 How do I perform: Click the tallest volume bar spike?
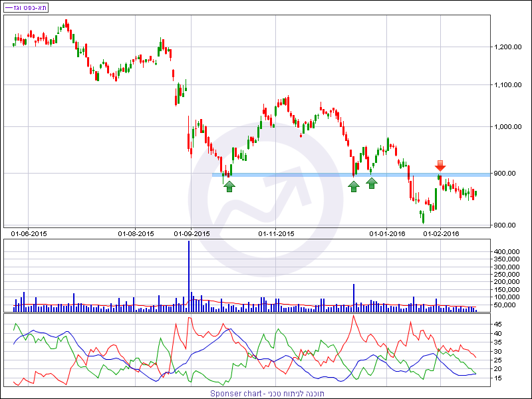click(x=189, y=273)
